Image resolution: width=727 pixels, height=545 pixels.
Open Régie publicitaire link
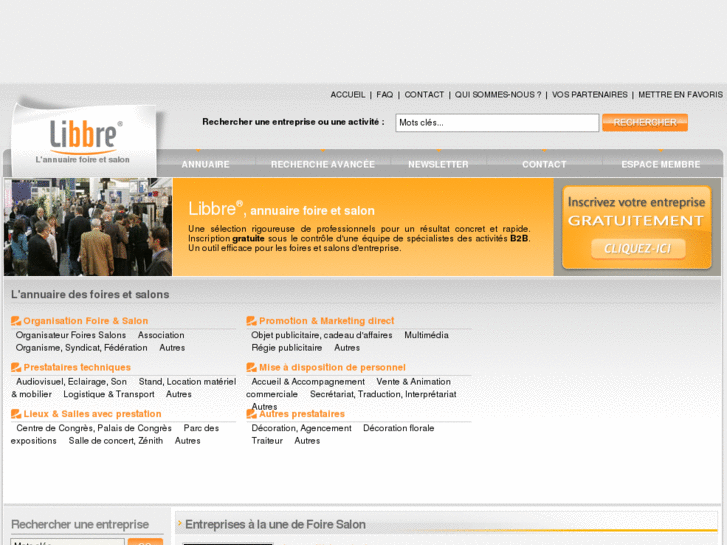[287, 347]
